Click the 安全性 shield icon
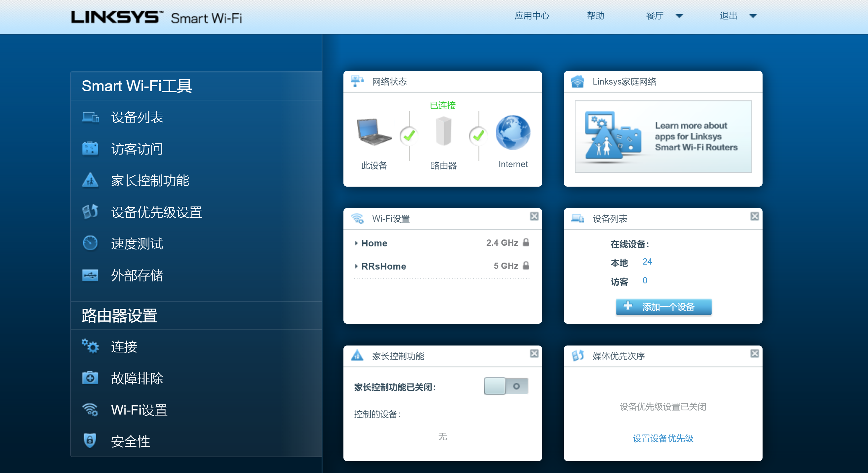 pyautogui.click(x=90, y=440)
